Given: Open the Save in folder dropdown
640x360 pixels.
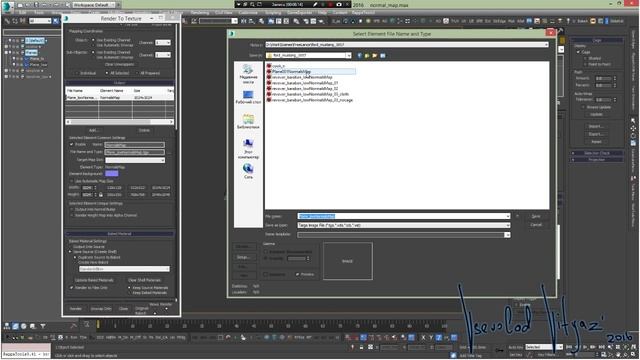Looking at the screenshot, I should pos(348,56).
